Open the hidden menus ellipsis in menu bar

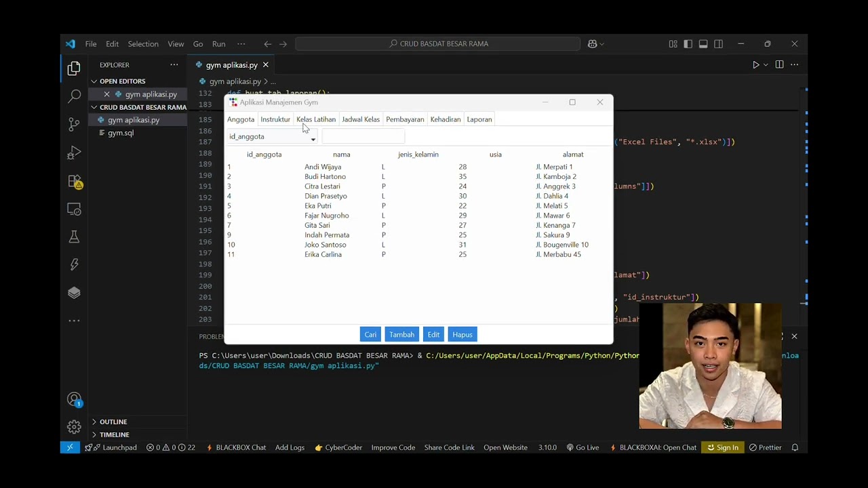[241, 44]
